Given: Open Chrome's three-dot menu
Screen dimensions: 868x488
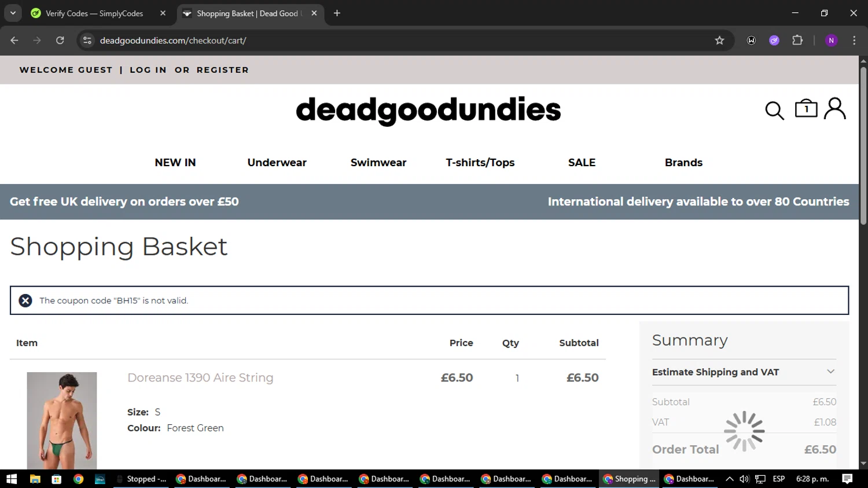Looking at the screenshot, I should (854, 41).
